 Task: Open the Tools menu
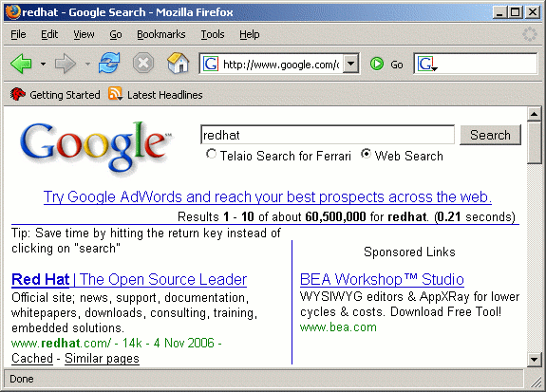[x=213, y=34]
